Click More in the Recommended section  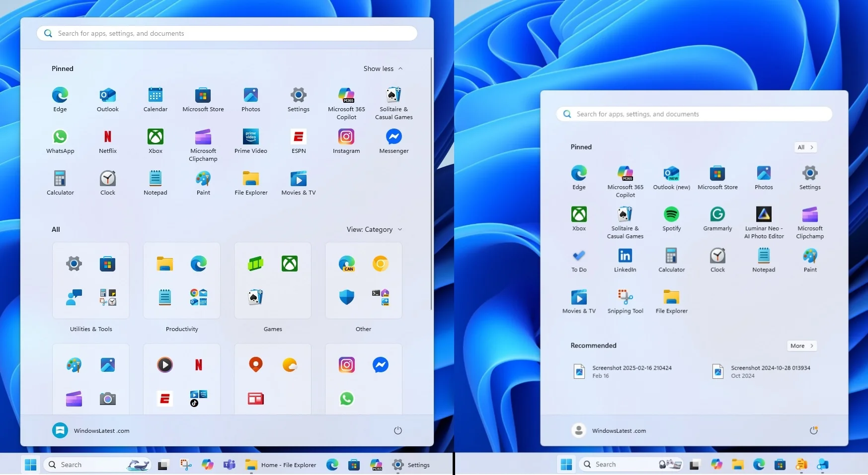click(x=801, y=346)
